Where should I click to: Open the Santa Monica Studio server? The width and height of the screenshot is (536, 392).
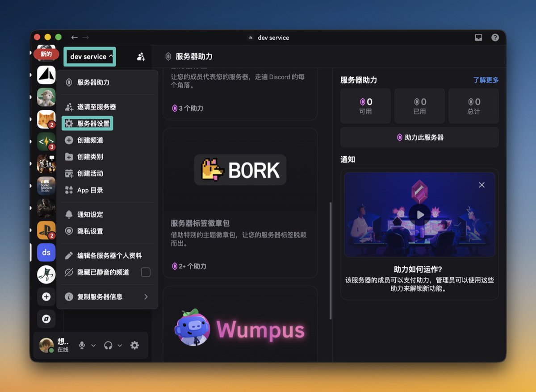46,186
